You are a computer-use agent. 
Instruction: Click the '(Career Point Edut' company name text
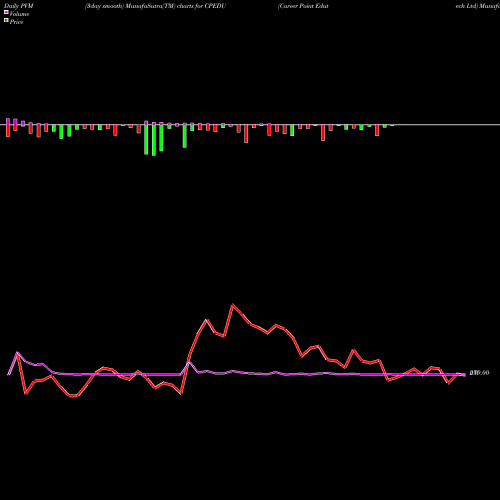(x=303, y=6)
